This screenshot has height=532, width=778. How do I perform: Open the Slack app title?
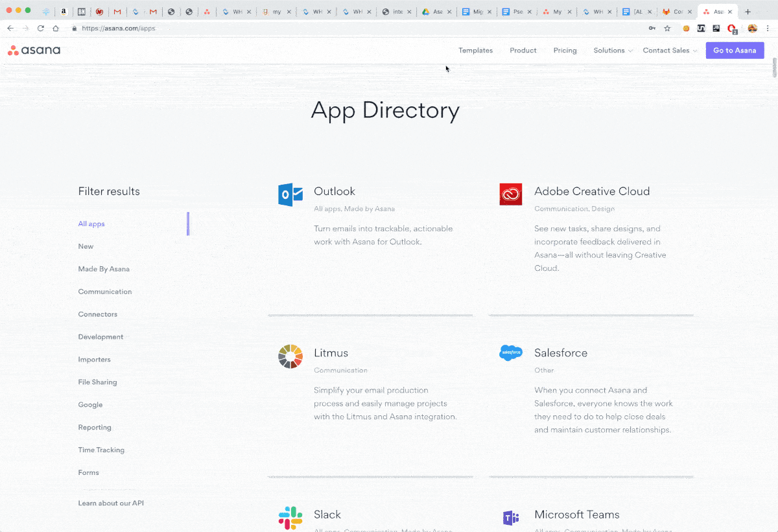tap(327, 515)
